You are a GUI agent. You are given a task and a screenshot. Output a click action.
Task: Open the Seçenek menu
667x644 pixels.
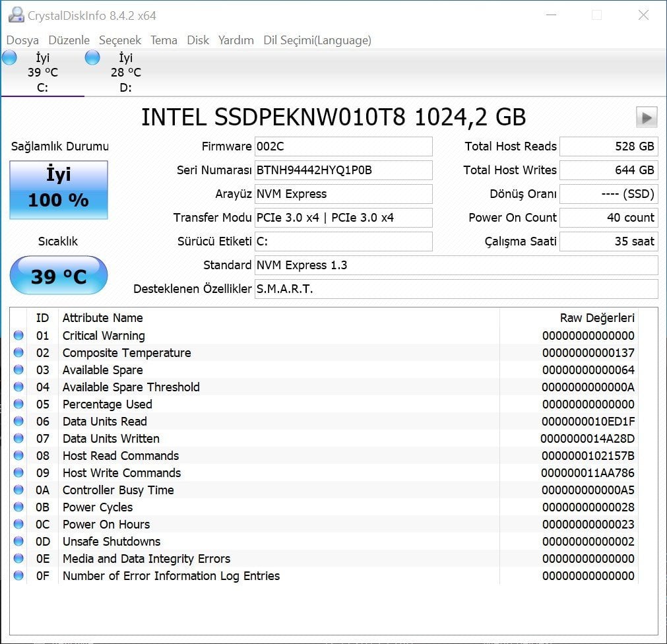click(121, 40)
